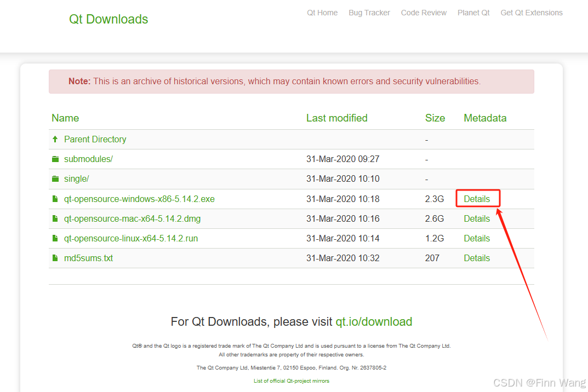
Task: Open the submodules/ folder link
Action: pos(88,159)
